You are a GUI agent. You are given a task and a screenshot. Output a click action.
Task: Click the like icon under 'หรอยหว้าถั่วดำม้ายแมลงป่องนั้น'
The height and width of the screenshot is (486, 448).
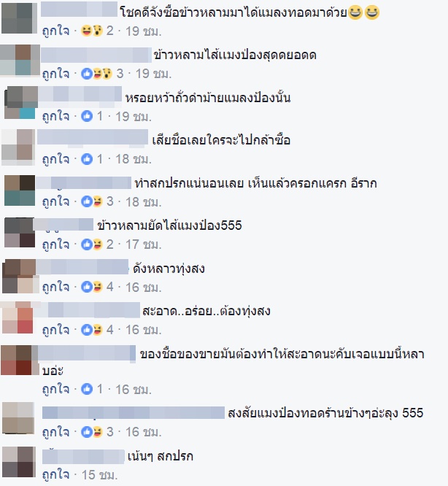tap(87, 116)
